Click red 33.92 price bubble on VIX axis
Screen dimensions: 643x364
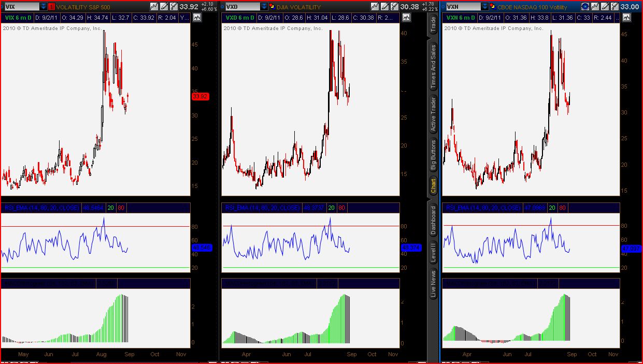click(x=200, y=96)
